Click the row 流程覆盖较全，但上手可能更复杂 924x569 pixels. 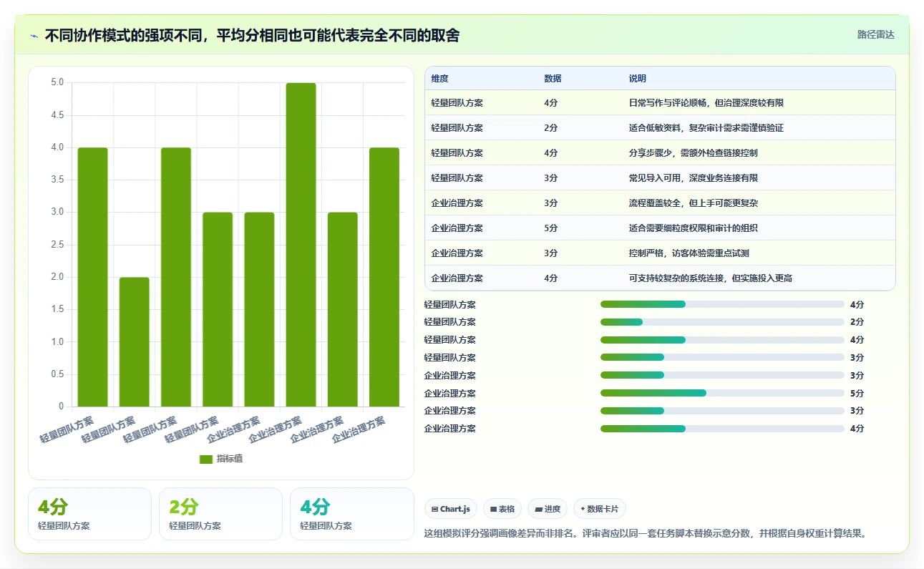pos(660,203)
